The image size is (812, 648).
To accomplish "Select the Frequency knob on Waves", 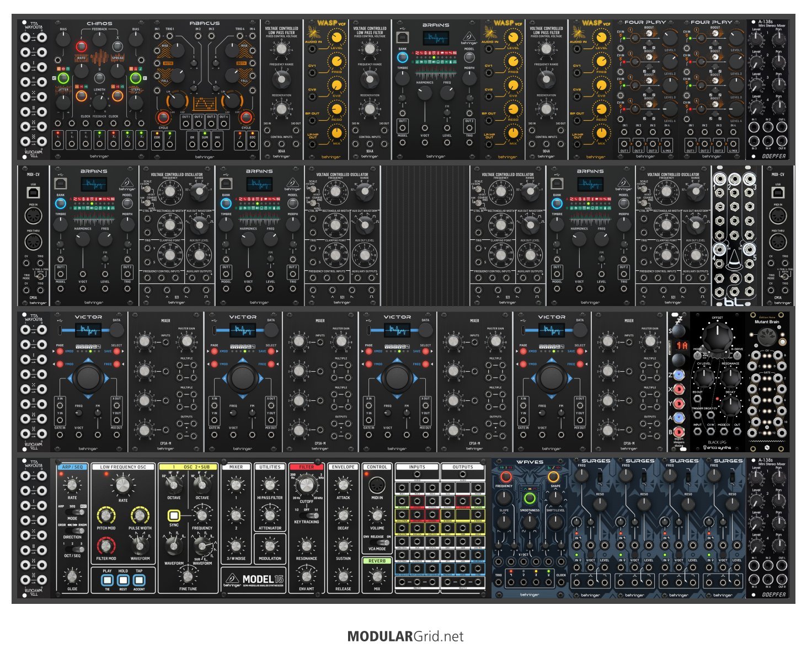I will coord(504,497).
